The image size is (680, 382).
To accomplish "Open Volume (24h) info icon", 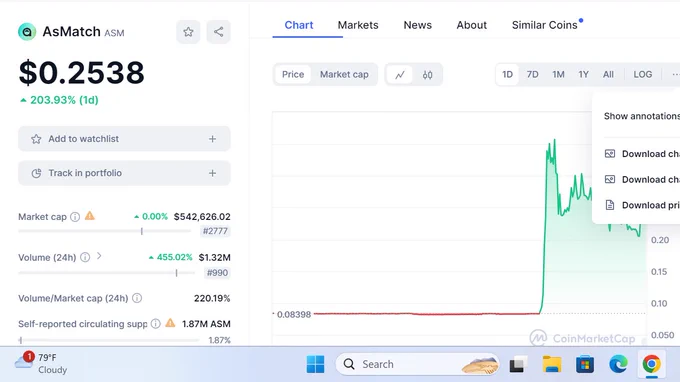I will click(85, 258).
